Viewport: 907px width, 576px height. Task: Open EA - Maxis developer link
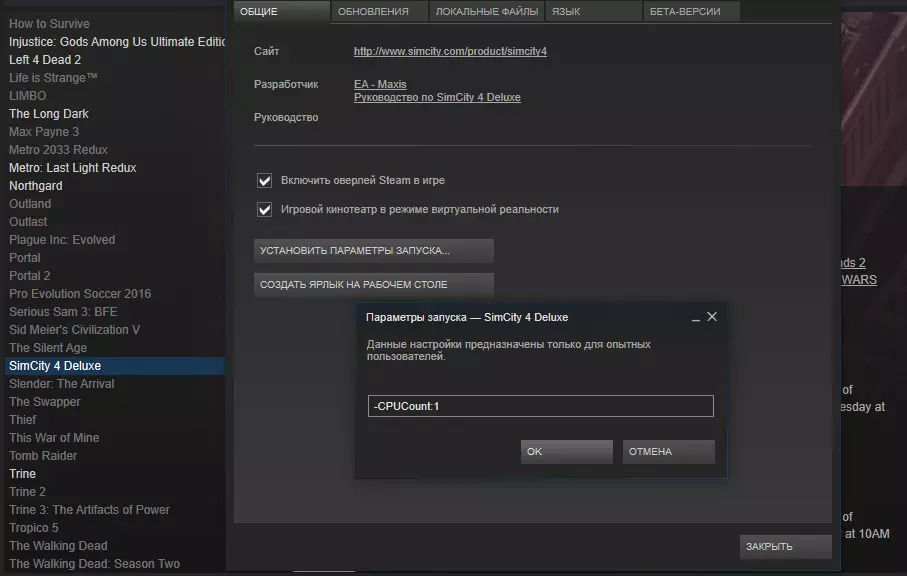pyautogui.click(x=380, y=84)
